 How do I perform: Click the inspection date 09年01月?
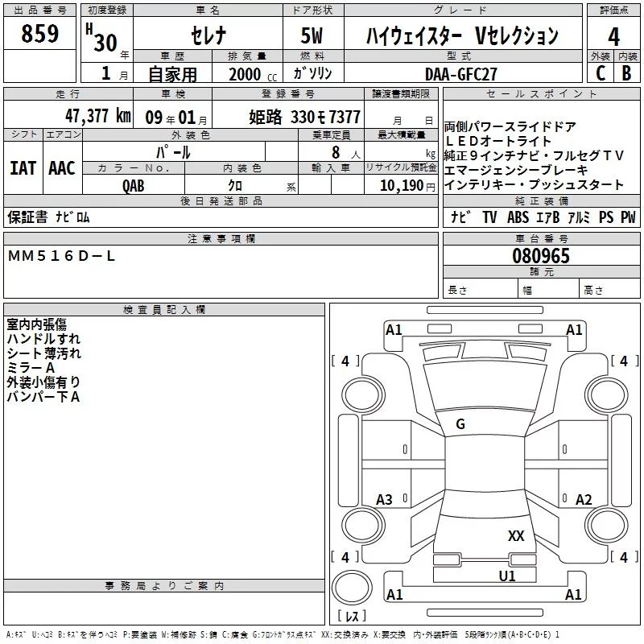pos(176,118)
